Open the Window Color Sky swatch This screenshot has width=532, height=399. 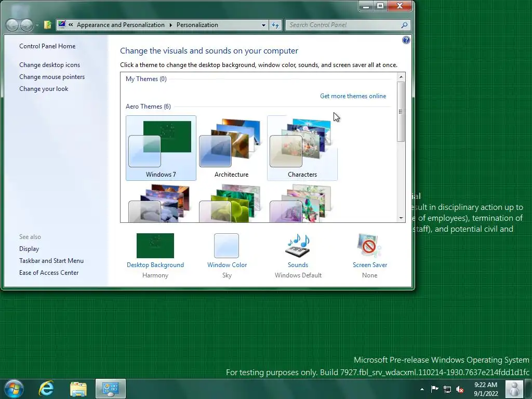coord(227,246)
